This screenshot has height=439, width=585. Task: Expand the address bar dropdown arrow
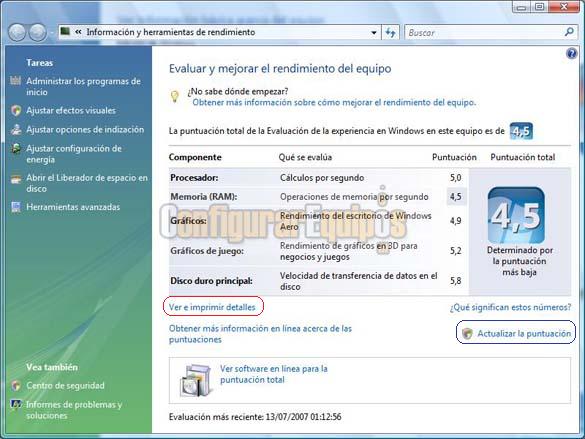click(x=374, y=33)
